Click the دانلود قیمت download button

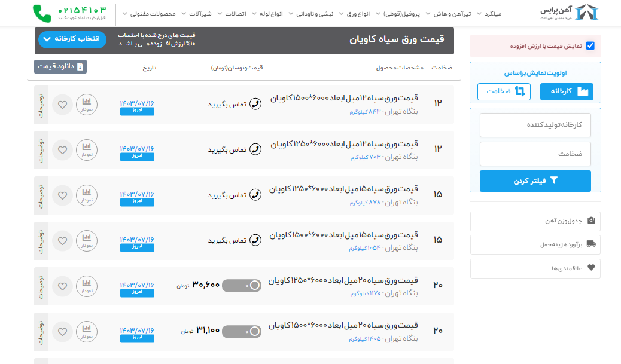click(60, 66)
